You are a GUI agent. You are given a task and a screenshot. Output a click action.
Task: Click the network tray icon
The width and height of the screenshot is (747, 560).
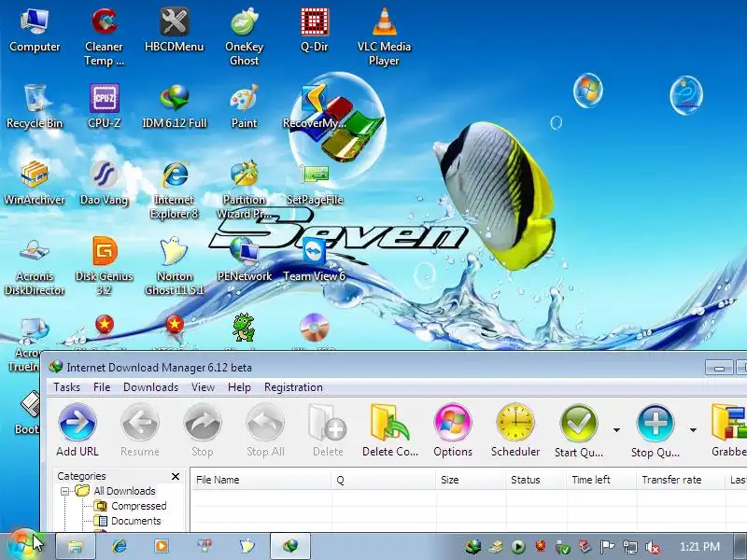pos(629,547)
